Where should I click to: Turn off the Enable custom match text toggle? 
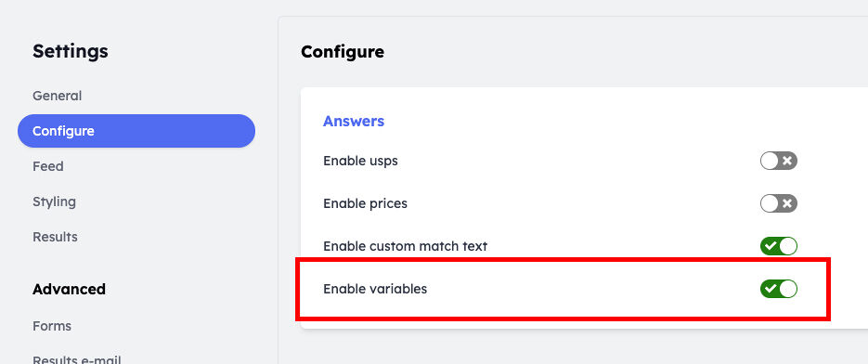tap(778, 246)
